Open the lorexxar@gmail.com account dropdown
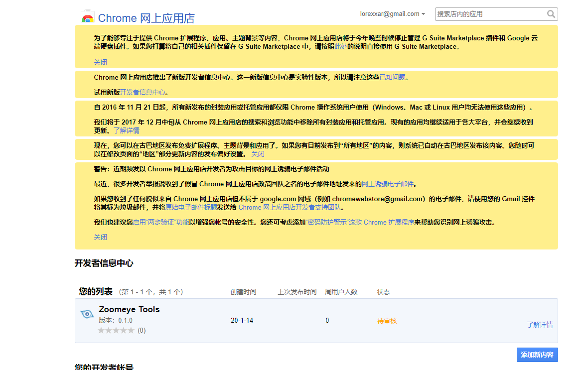Image resolution: width=588 pixels, height=370 pixels. point(393,13)
